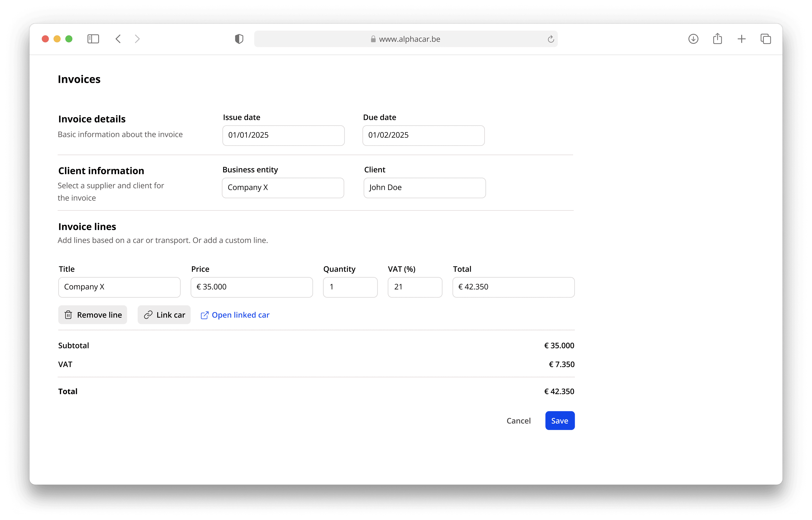Image resolution: width=812 pixels, height=520 pixels.
Task: Open the share icon in toolbar
Action: click(717, 38)
